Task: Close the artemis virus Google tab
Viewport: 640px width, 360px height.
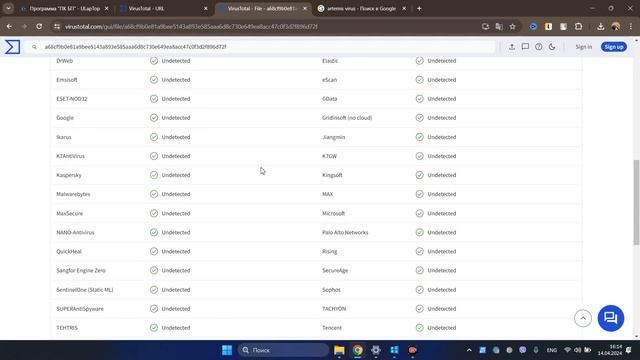Action: (x=404, y=8)
